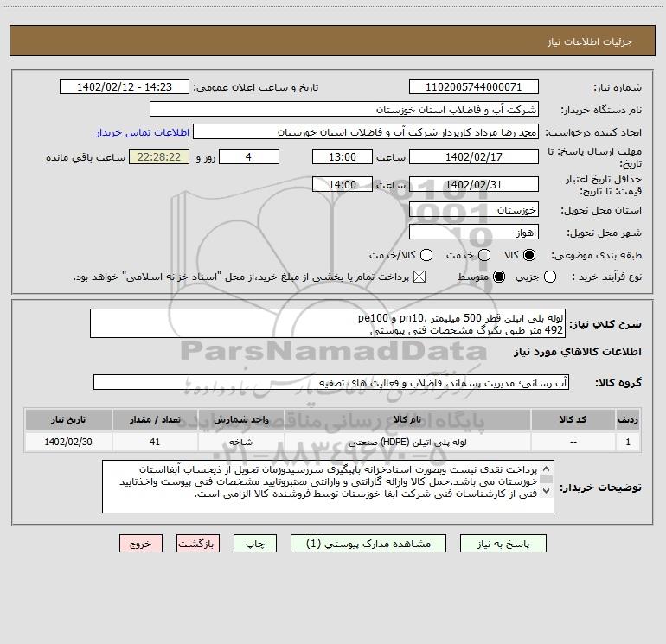Select the خدمت radio button
Screen dimensions: 666x644
coord(484,255)
